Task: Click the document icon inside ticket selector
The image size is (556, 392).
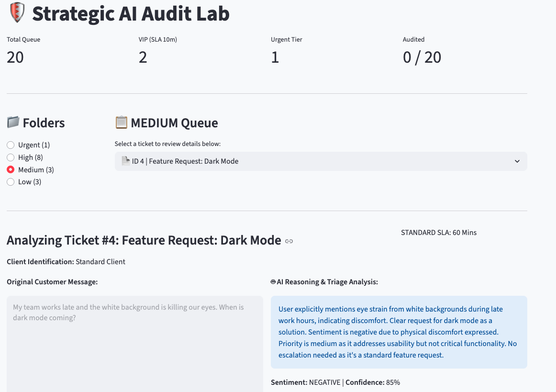Action: (x=125, y=161)
